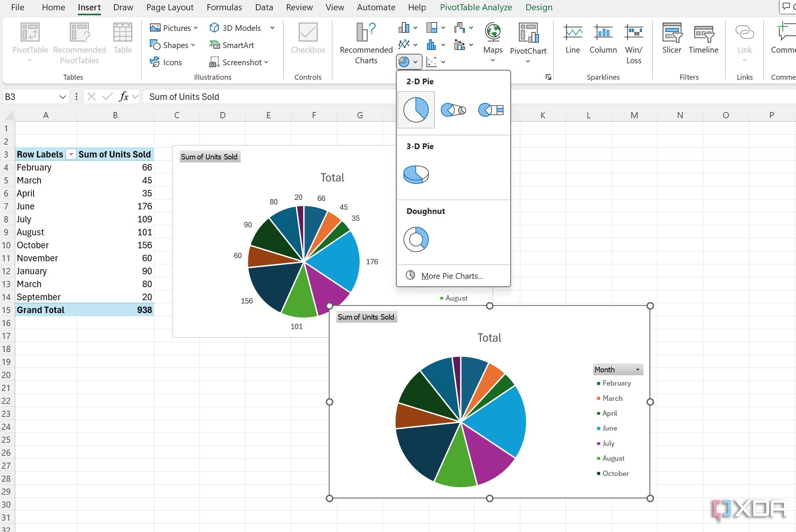Click the 2-D Pie chart icon
Viewport: 796px width, 532px height.
pos(416,109)
